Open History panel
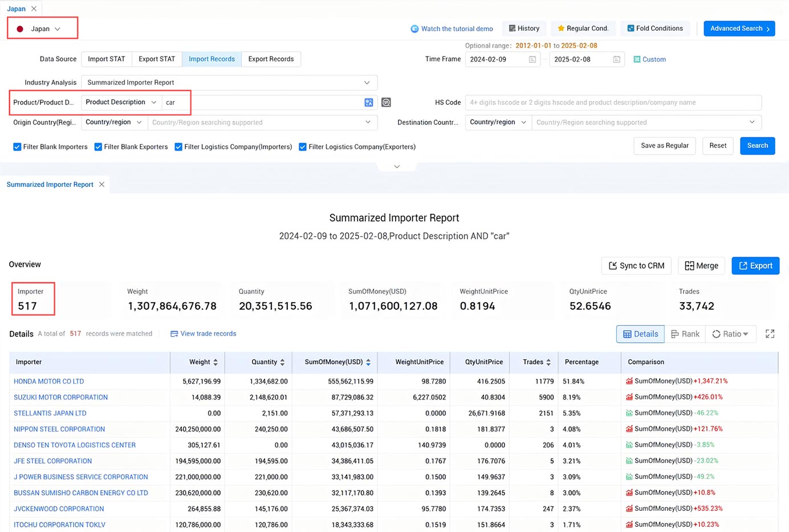789x532 pixels. pyautogui.click(x=524, y=29)
